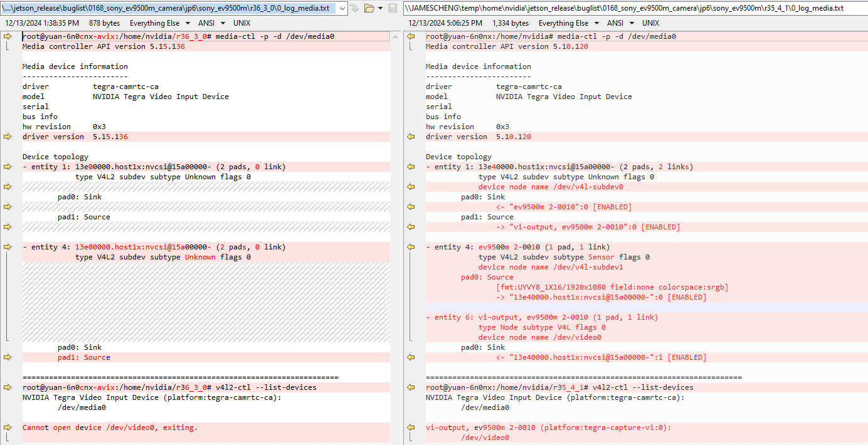Click left pane 'hw revision 0x3' line
Screen dimensions: 868x445
point(64,127)
